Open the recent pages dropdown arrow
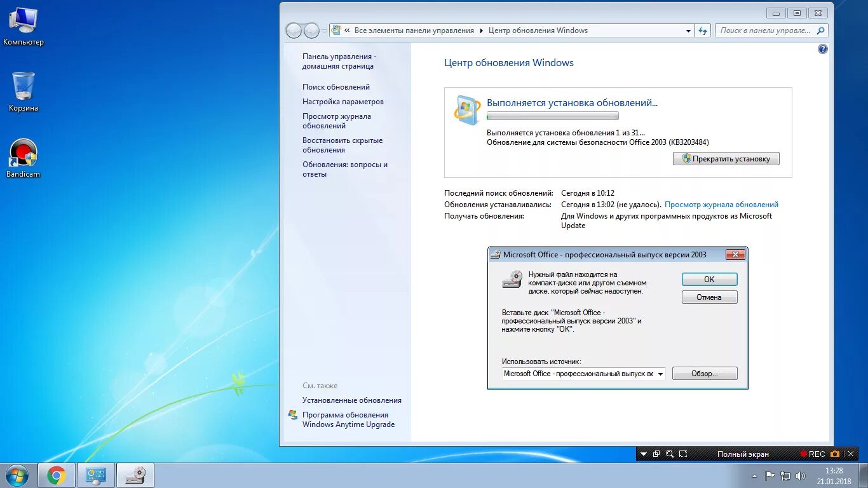 click(x=324, y=30)
